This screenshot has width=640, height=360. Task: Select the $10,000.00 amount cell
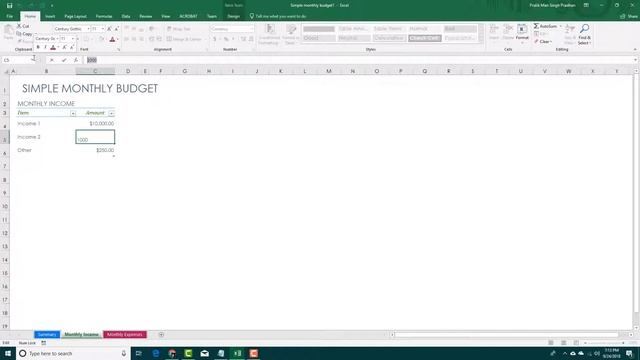(95, 123)
